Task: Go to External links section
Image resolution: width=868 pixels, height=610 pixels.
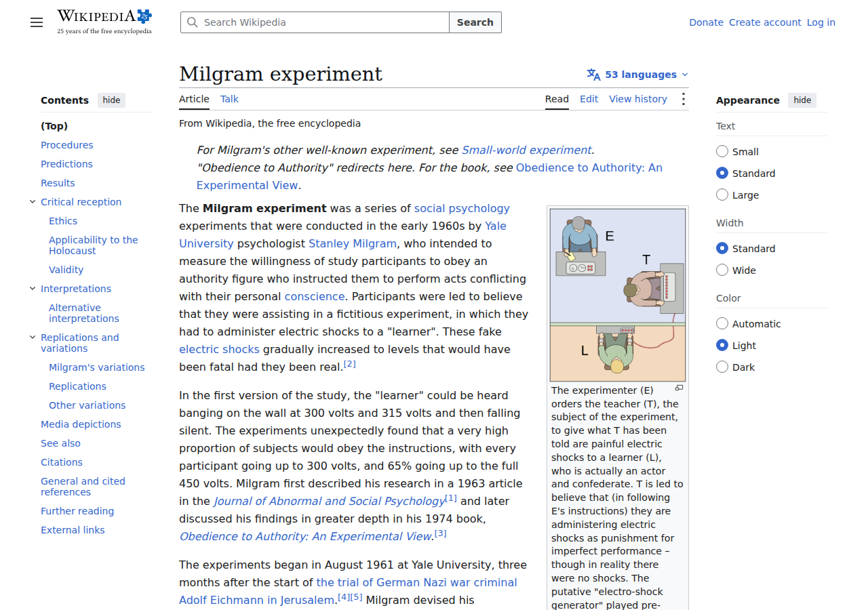Action: click(73, 530)
